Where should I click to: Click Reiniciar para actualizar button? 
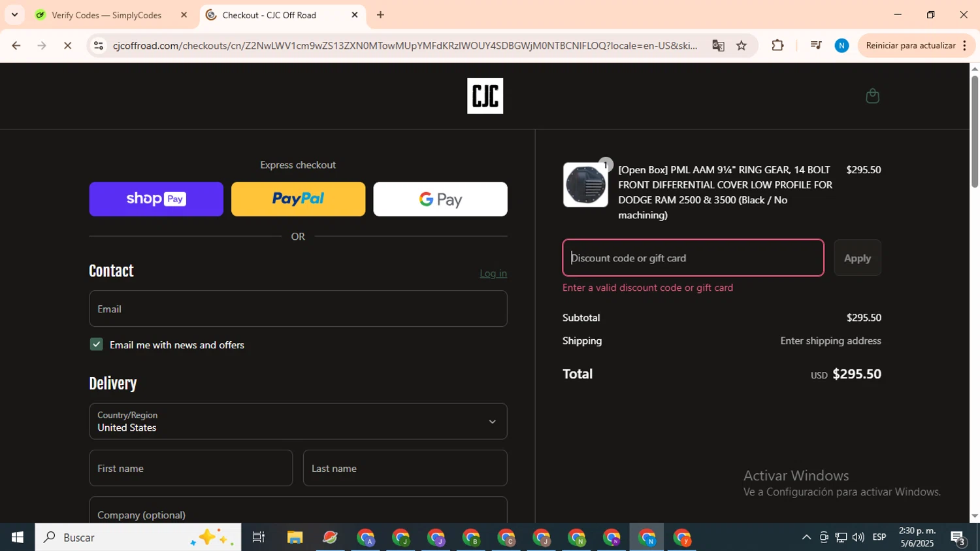coord(910,46)
